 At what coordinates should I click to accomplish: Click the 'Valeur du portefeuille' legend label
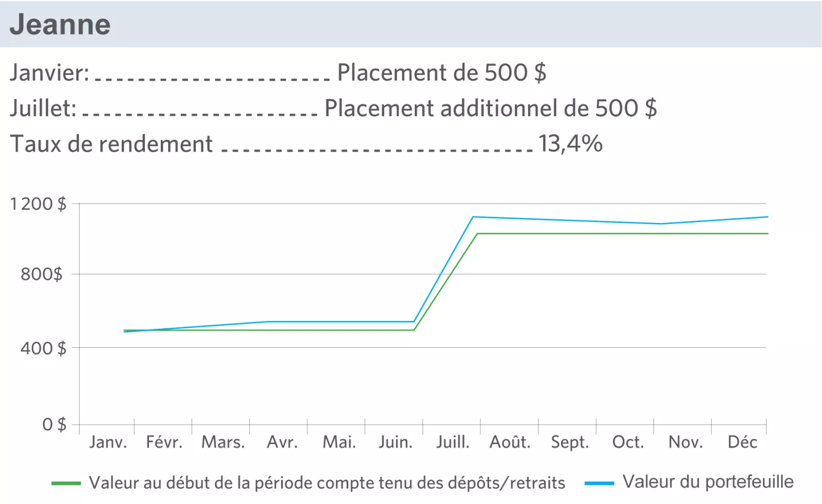click(708, 482)
